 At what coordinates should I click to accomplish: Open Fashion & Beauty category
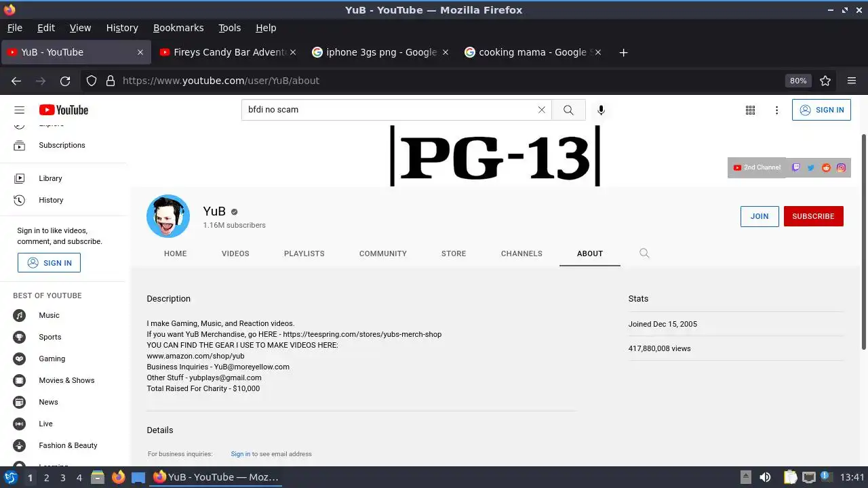tap(63, 445)
